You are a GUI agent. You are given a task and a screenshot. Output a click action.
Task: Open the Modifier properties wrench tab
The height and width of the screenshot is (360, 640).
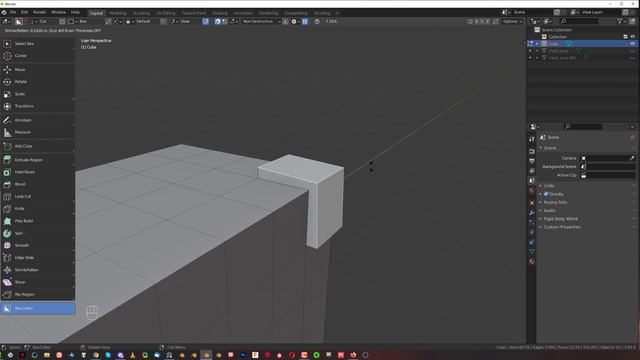[531, 213]
